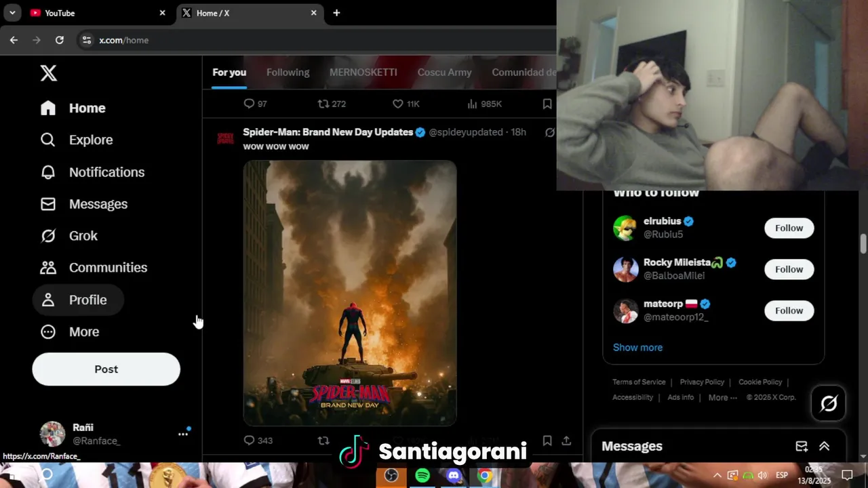Open the tab search dropdown
The width and height of the screenshot is (868, 488).
click(x=12, y=13)
